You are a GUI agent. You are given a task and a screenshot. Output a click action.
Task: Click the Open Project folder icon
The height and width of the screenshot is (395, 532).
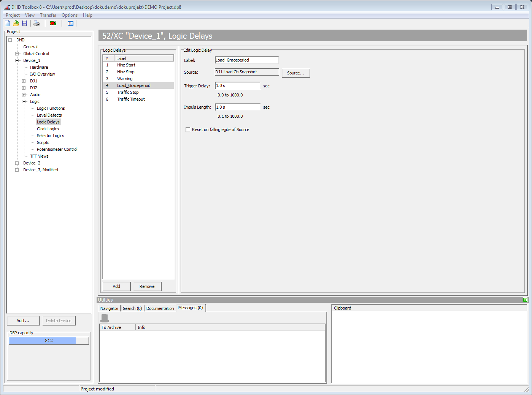[x=16, y=23]
